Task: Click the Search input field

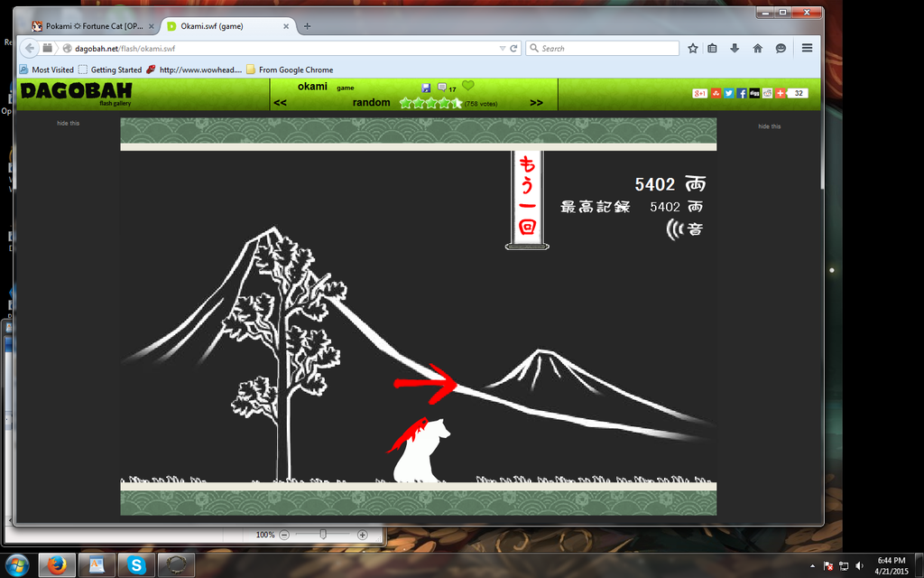Action: 602,49
